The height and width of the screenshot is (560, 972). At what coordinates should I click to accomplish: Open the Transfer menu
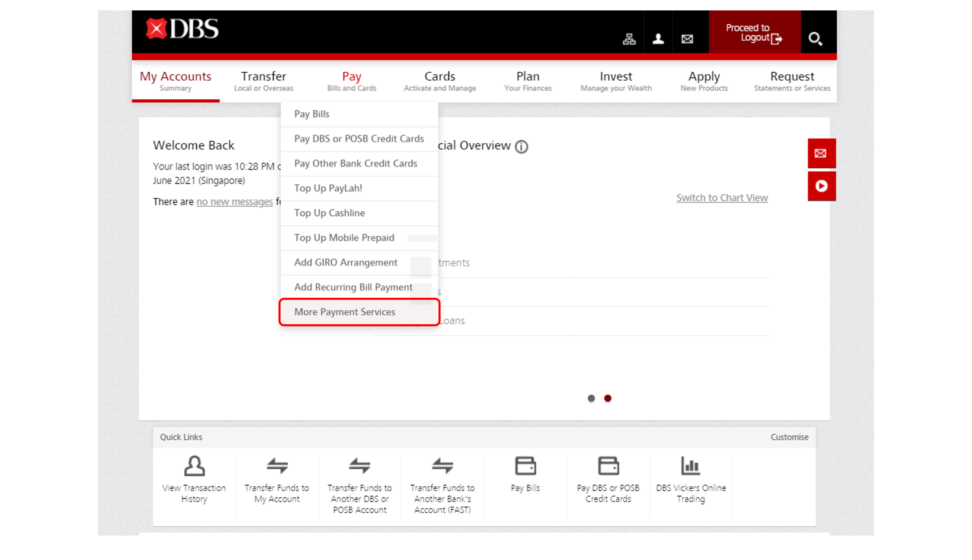(x=263, y=81)
